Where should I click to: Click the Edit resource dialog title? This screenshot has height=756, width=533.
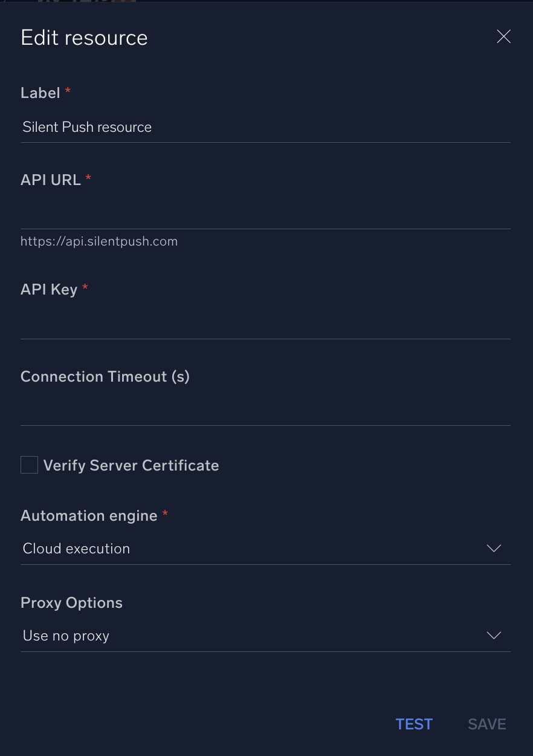click(84, 37)
